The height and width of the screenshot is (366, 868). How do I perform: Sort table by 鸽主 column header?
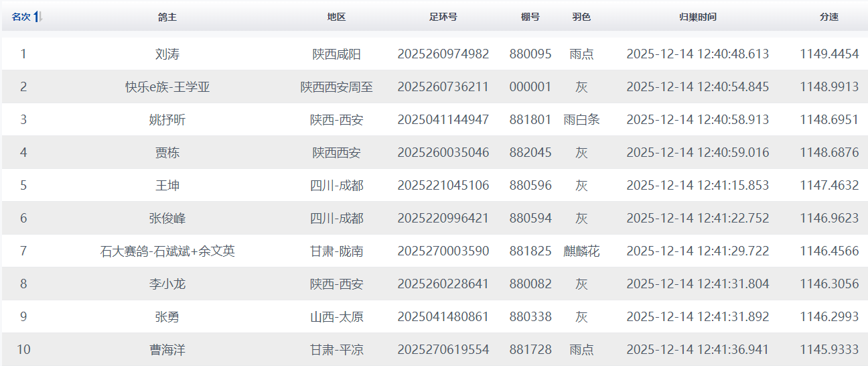pyautogui.click(x=167, y=17)
